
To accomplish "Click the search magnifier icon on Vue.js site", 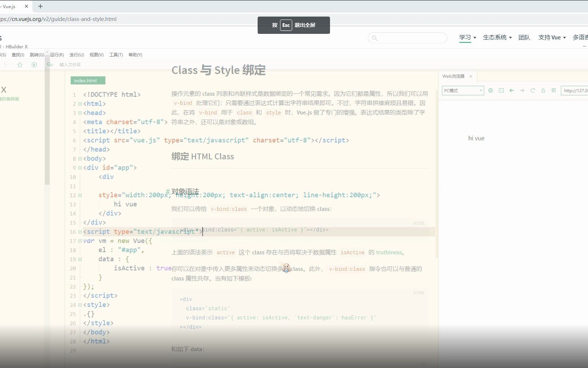I will coord(375,38).
